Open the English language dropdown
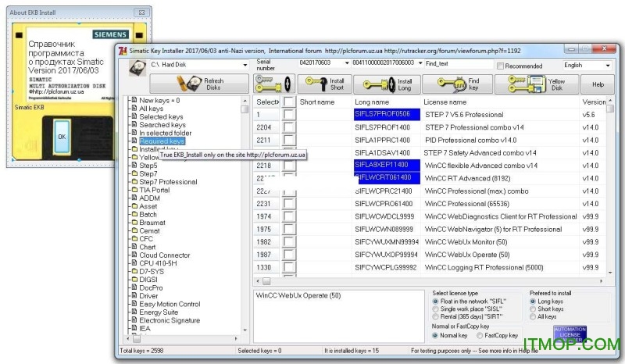625x364 pixels. [606, 66]
